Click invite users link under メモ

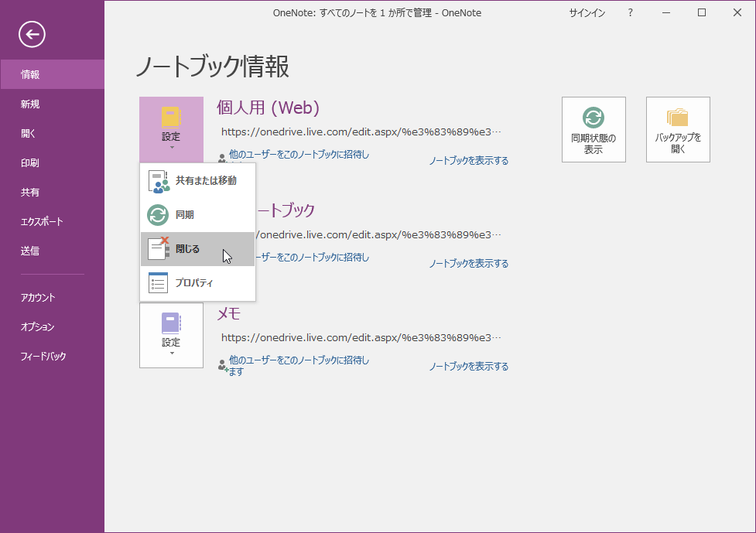point(299,366)
